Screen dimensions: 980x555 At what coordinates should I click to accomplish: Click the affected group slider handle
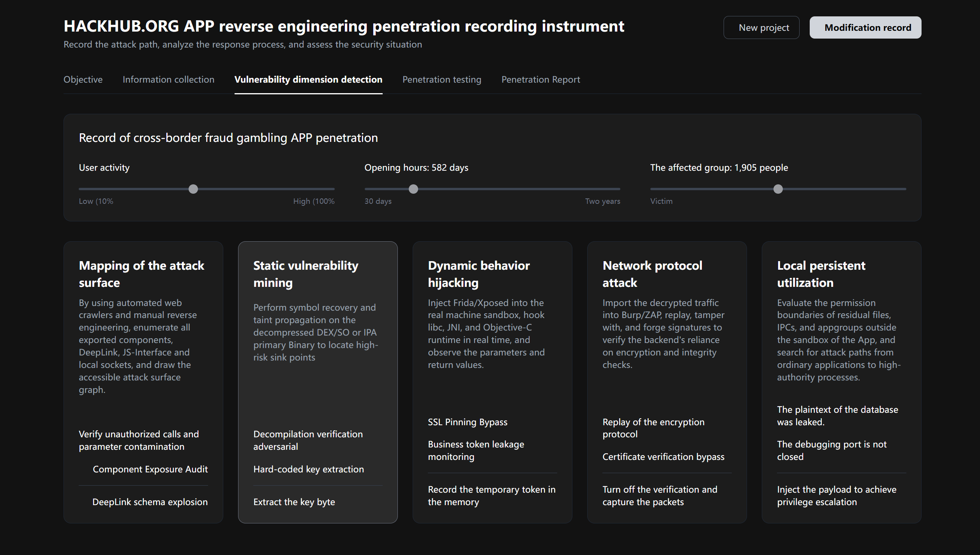click(778, 189)
